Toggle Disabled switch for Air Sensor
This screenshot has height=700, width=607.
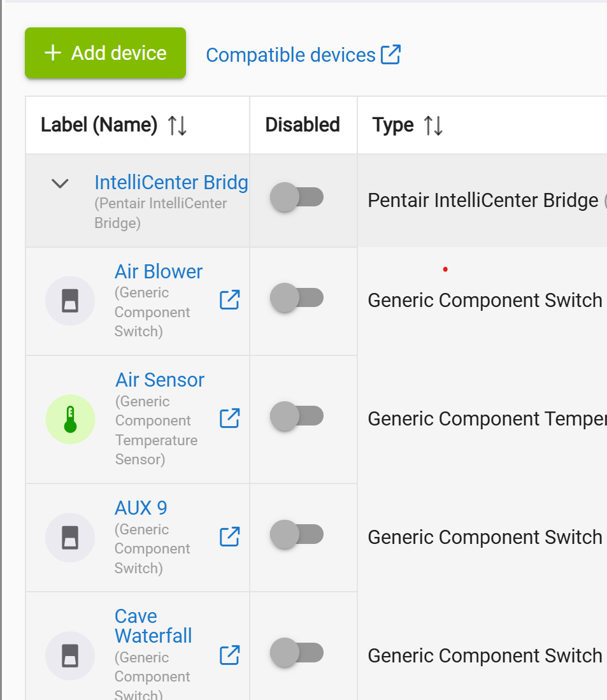pyautogui.click(x=297, y=417)
